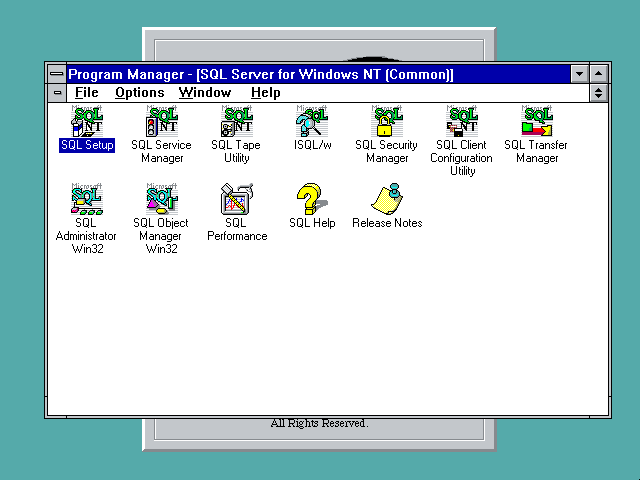This screenshot has height=480, width=640.
Task: Select the SQL Administrator Win32 icon
Action: 87,199
